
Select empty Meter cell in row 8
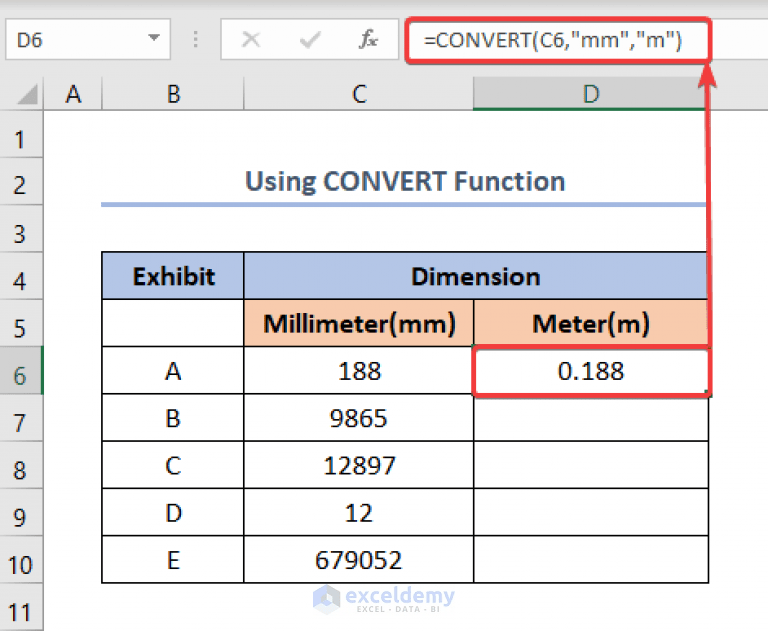(x=591, y=465)
